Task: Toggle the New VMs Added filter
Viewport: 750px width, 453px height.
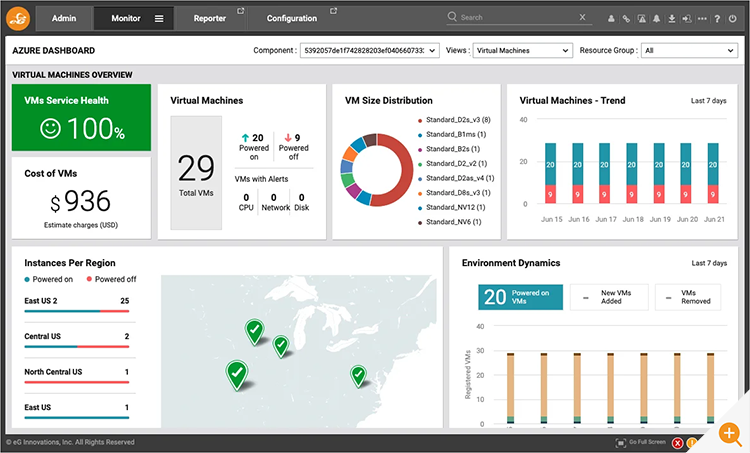Action: pos(609,297)
